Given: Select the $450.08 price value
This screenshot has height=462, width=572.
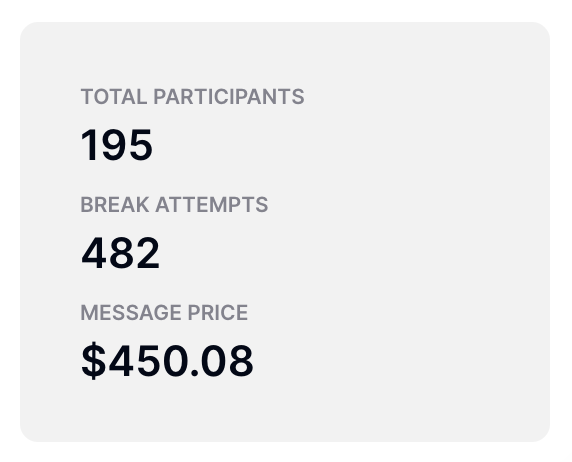Looking at the screenshot, I should pos(167,361).
